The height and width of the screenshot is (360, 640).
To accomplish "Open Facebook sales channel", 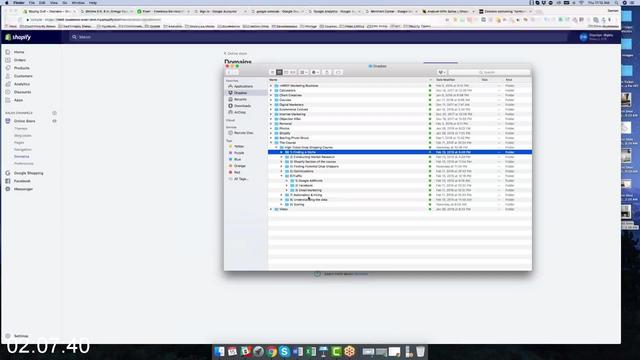I will coord(22,181).
